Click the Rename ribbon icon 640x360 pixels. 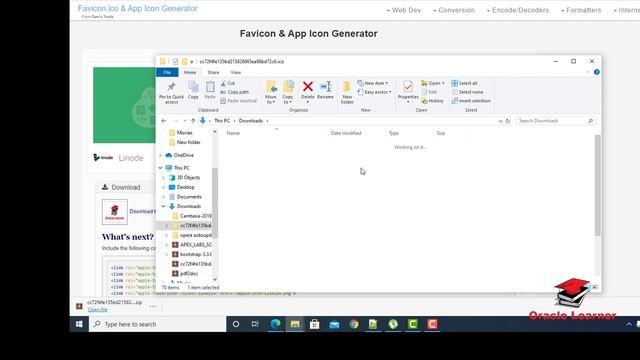pos(325,90)
